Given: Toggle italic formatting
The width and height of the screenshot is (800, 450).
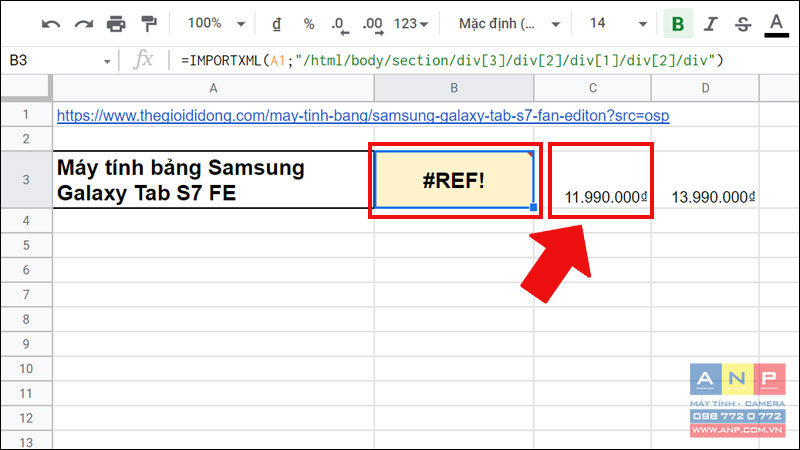Looking at the screenshot, I should click(x=710, y=24).
